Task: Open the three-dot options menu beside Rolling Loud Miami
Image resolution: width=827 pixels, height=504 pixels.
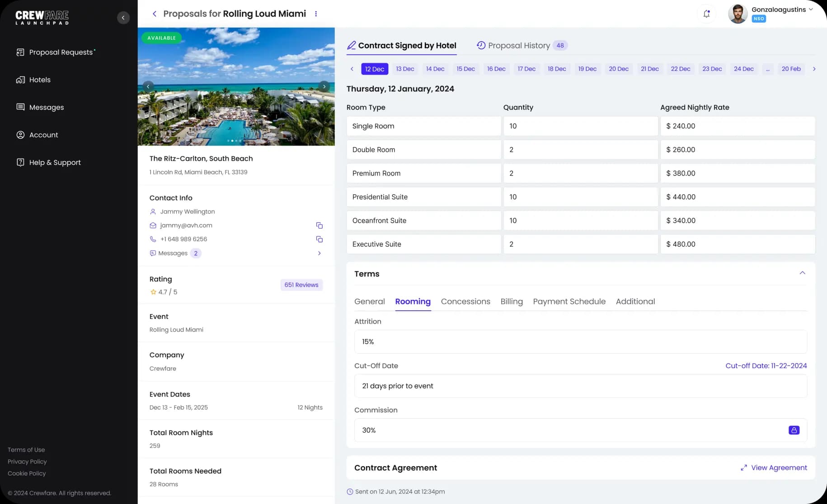Action: 316,14
